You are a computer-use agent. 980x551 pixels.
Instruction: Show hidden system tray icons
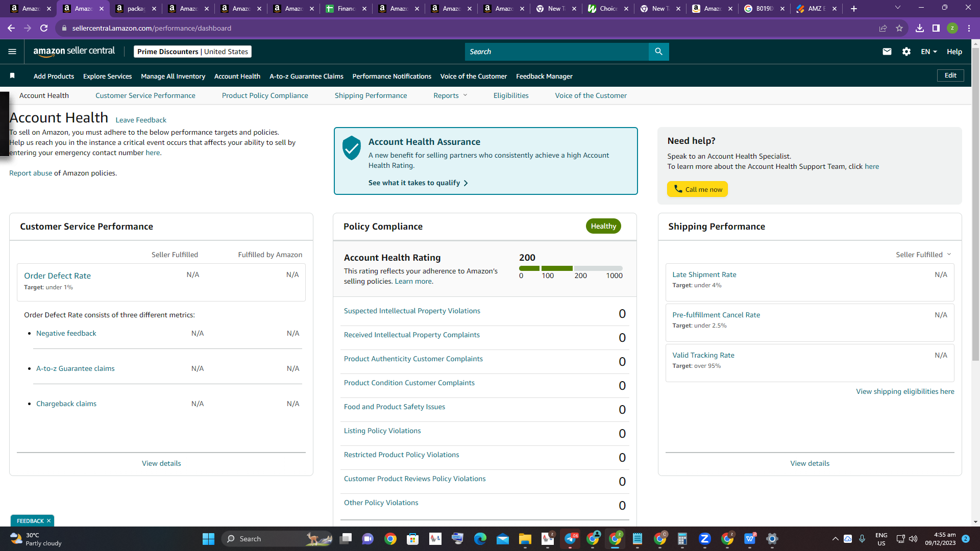[x=835, y=539]
